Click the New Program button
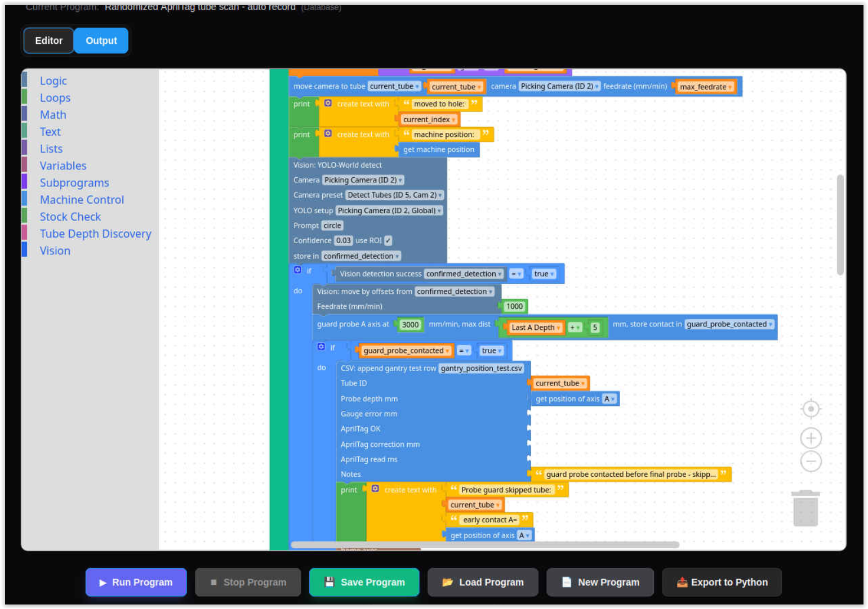868x609 pixels. pyautogui.click(x=600, y=582)
